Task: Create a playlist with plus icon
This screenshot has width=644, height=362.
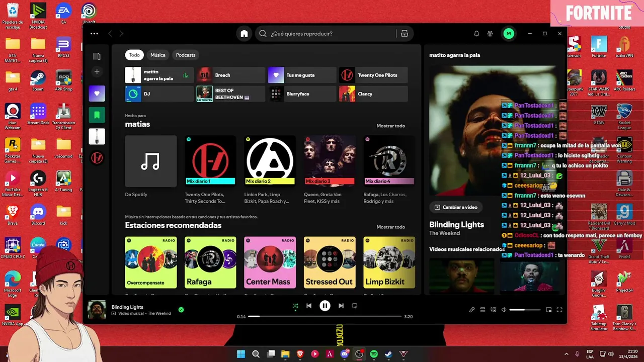Action: click(x=97, y=72)
